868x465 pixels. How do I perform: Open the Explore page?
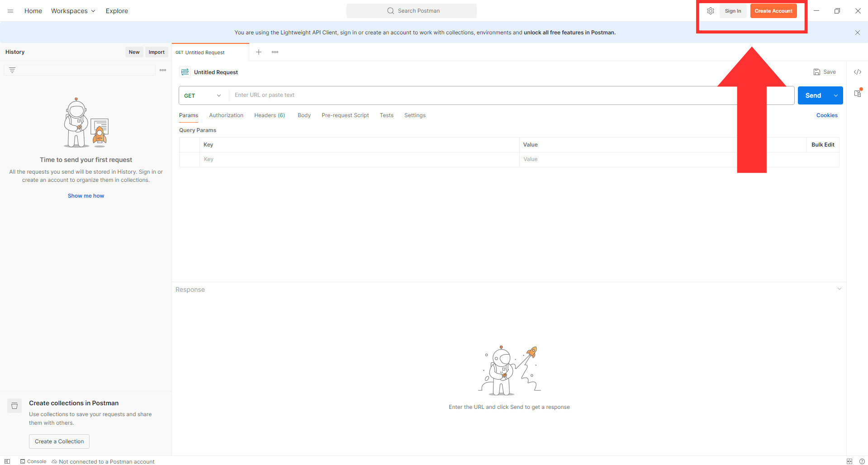point(117,11)
